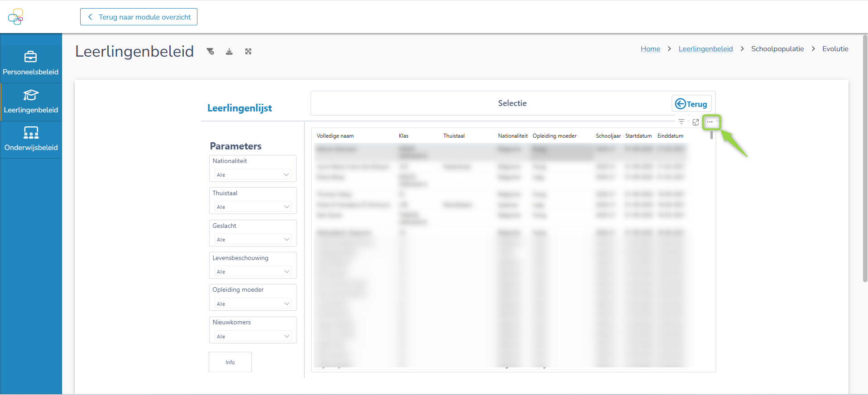Select Leerlingenbeleid in the sidebar
This screenshot has width=868, height=395.
[31, 102]
